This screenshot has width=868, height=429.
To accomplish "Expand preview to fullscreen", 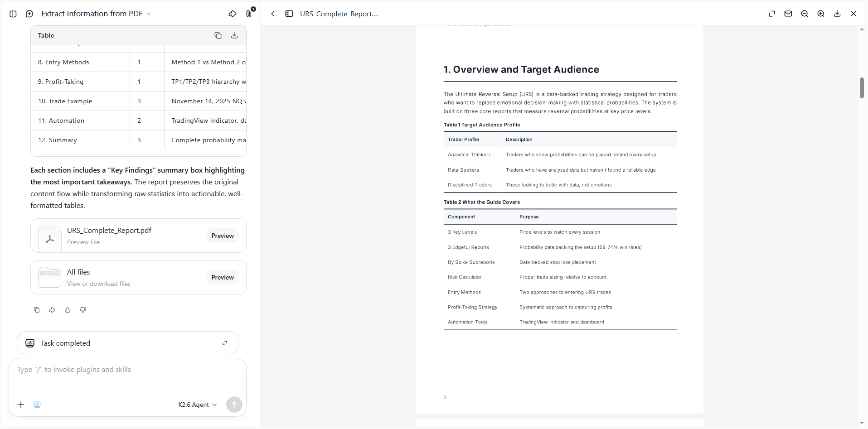I will tap(772, 14).
